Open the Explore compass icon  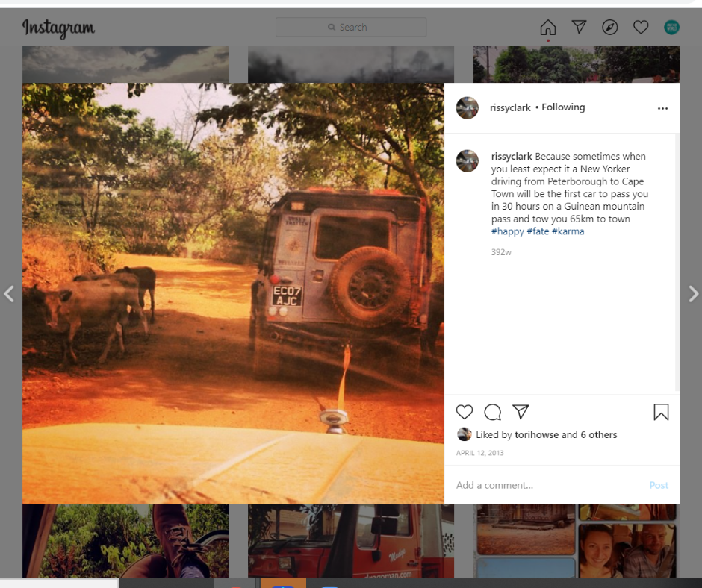click(x=610, y=28)
